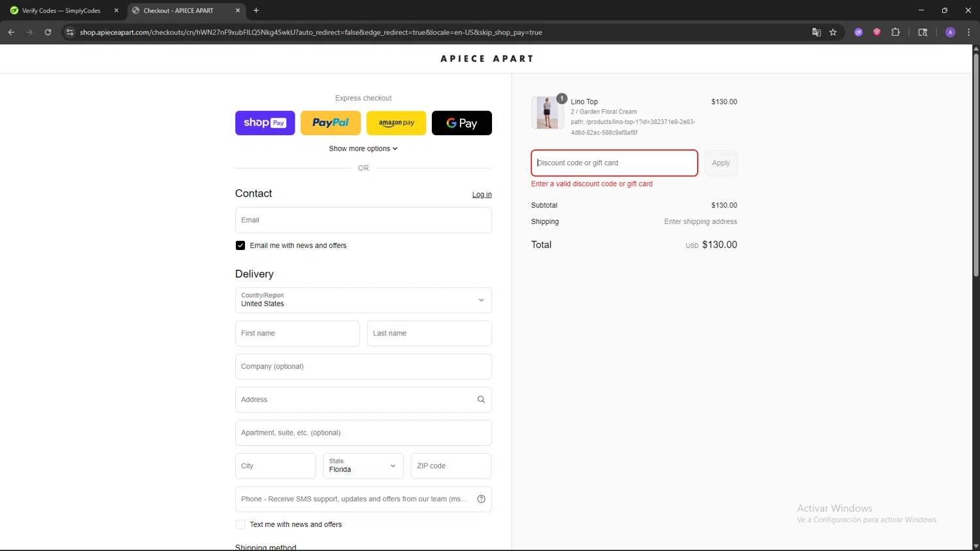Click the Subtotal label

coord(544,205)
